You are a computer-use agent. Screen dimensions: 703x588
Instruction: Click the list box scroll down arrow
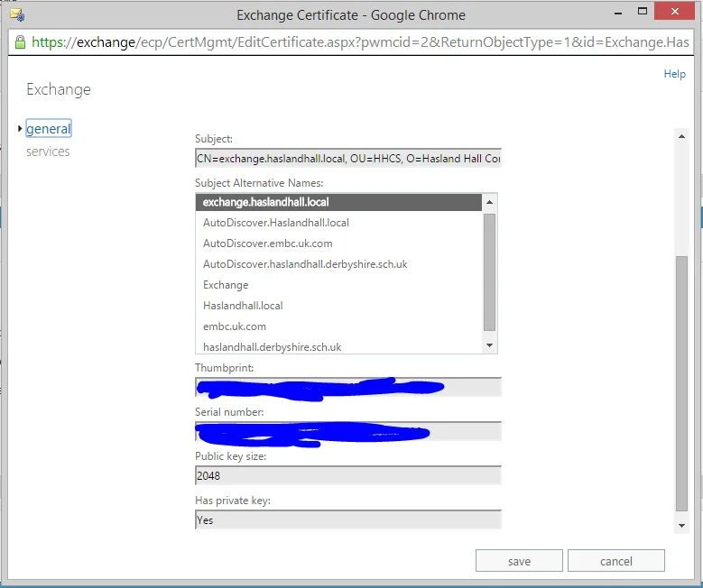click(x=490, y=345)
